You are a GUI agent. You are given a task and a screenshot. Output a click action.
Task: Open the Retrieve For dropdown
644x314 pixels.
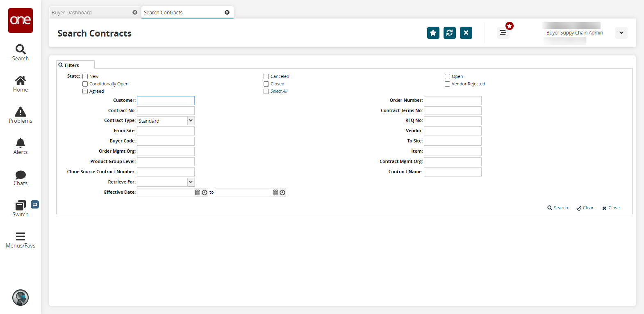[x=191, y=182]
